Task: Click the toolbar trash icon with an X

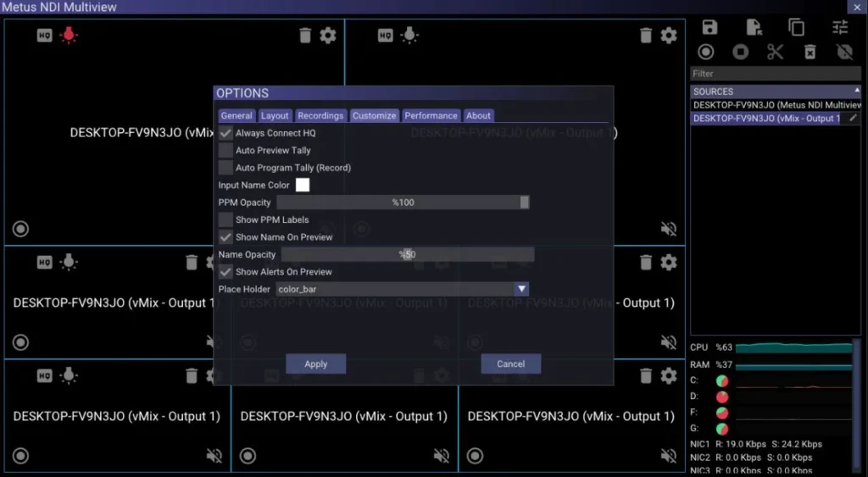Action: tap(810, 52)
